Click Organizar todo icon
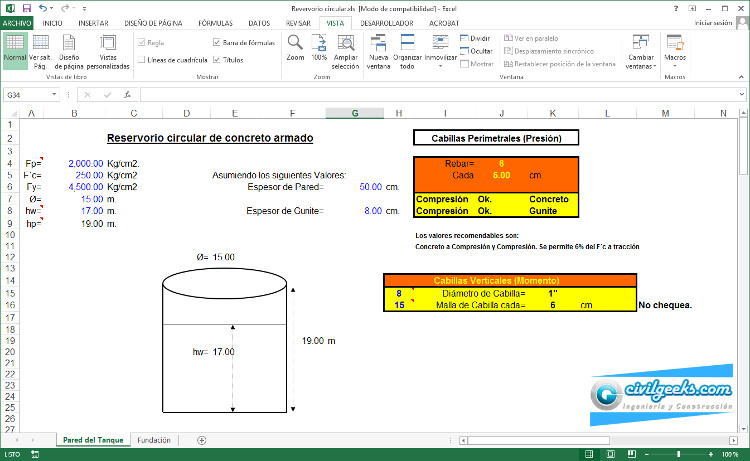The width and height of the screenshot is (750, 461). pos(406,44)
